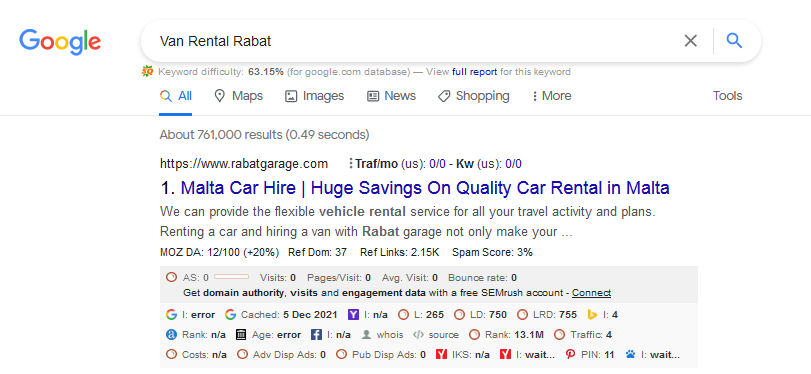The image size is (811, 374).
Task: Open the Tools option
Action: click(x=727, y=96)
